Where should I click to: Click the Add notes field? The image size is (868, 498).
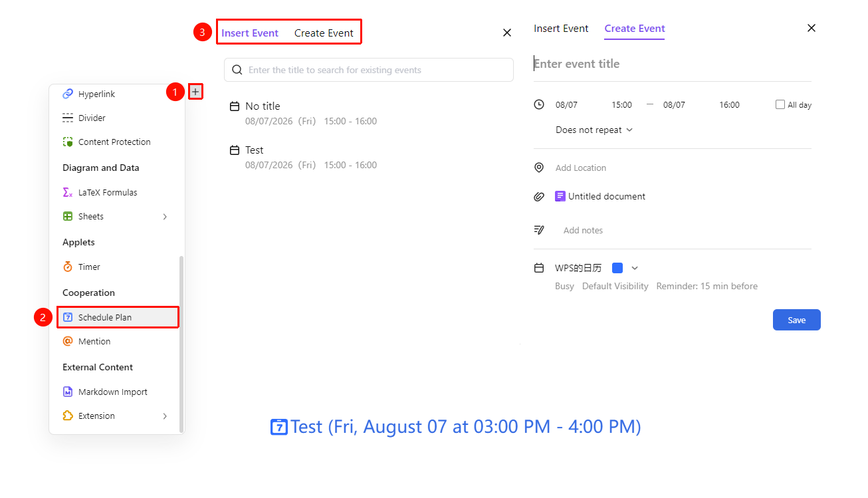(x=583, y=230)
